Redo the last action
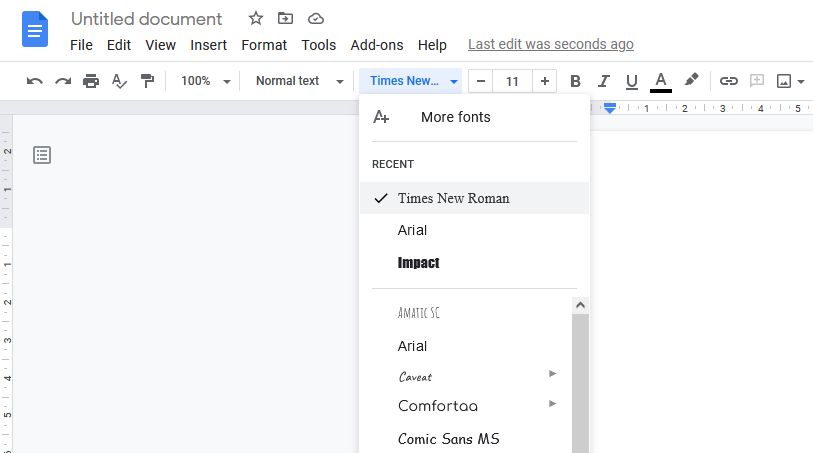 pyautogui.click(x=63, y=81)
